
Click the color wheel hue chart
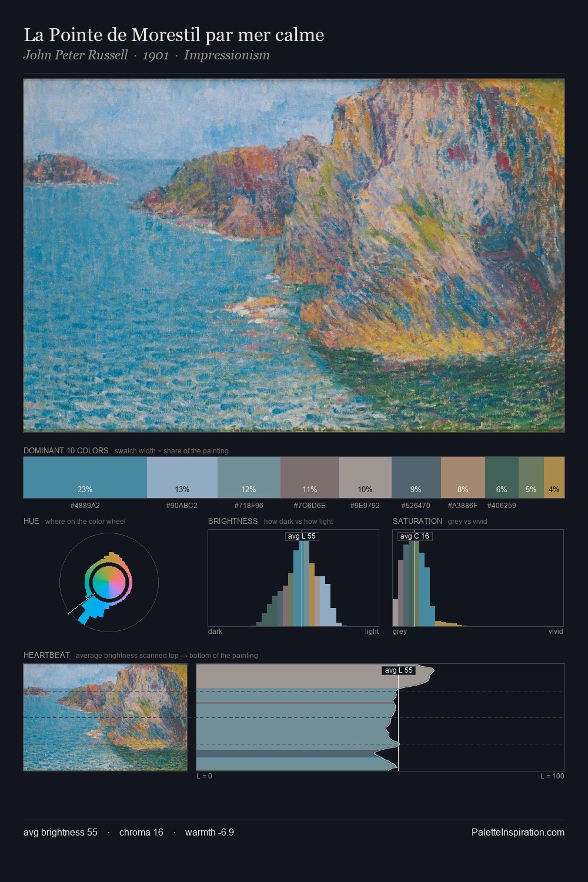pos(109,582)
